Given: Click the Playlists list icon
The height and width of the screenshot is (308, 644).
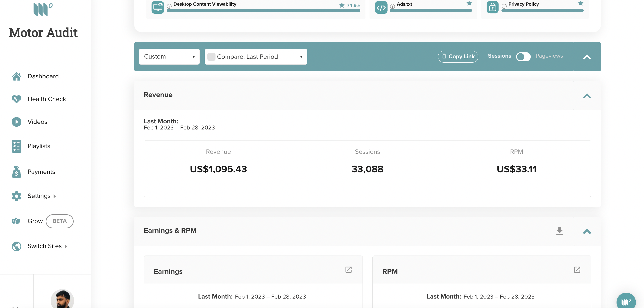Looking at the screenshot, I should tap(16, 146).
